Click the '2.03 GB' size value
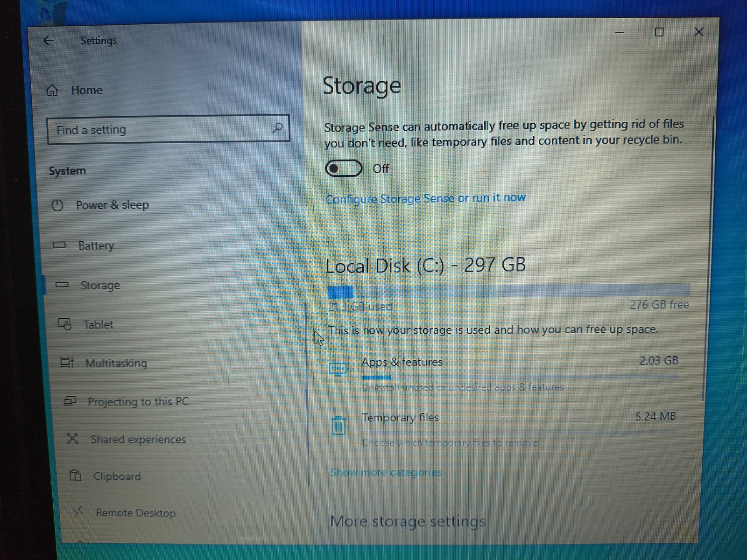747x560 pixels. (659, 361)
